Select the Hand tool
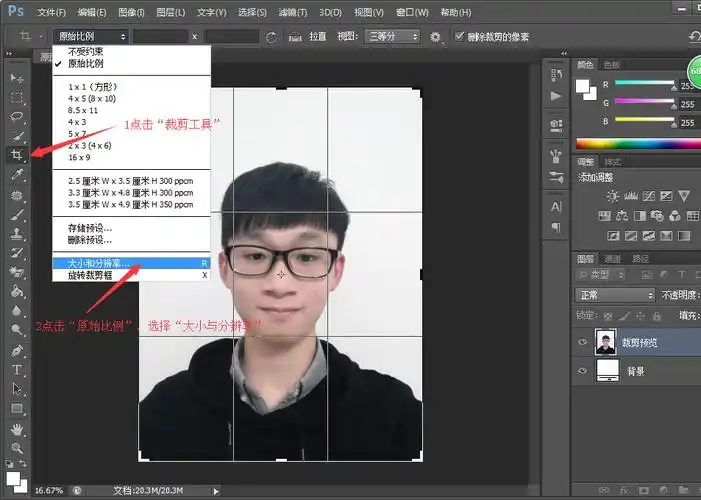Image resolution: width=701 pixels, height=500 pixels. 17,429
